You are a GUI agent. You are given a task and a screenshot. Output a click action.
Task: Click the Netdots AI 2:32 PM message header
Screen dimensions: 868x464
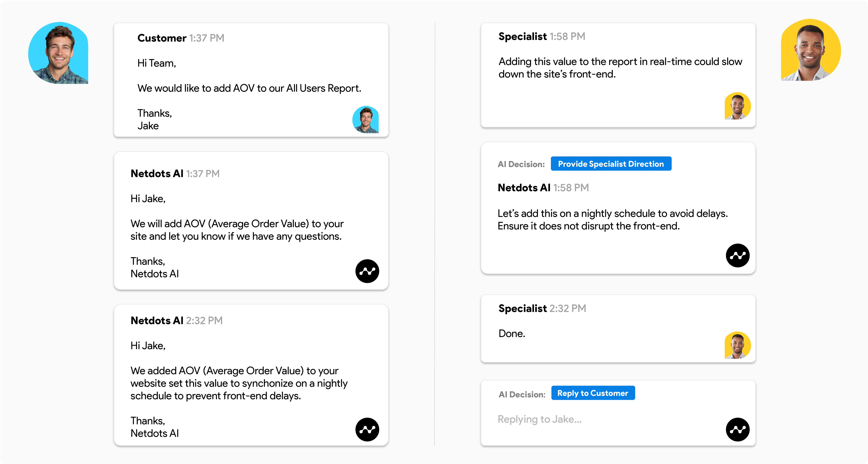[x=177, y=320]
